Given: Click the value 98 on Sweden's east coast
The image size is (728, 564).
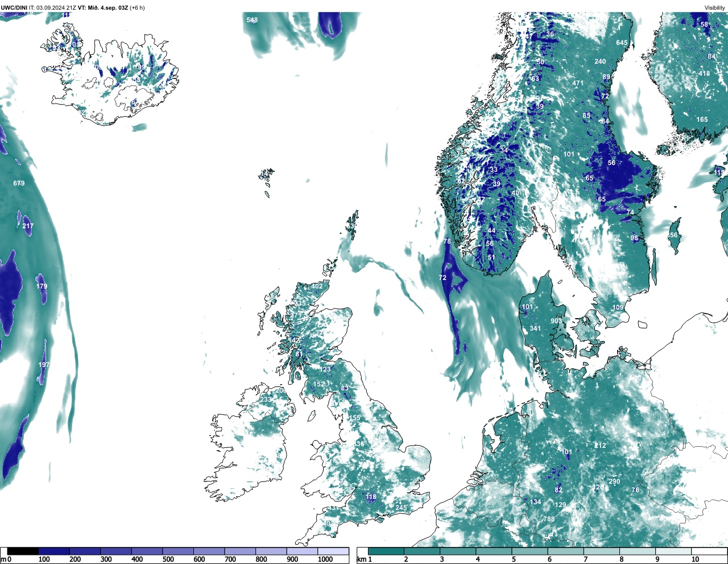Looking at the screenshot, I should (634, 238).
